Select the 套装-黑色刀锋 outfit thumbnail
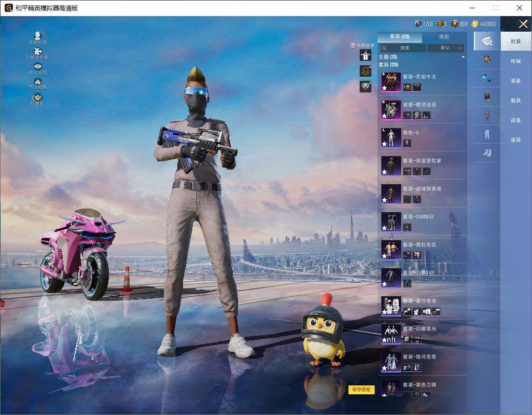 391,389
